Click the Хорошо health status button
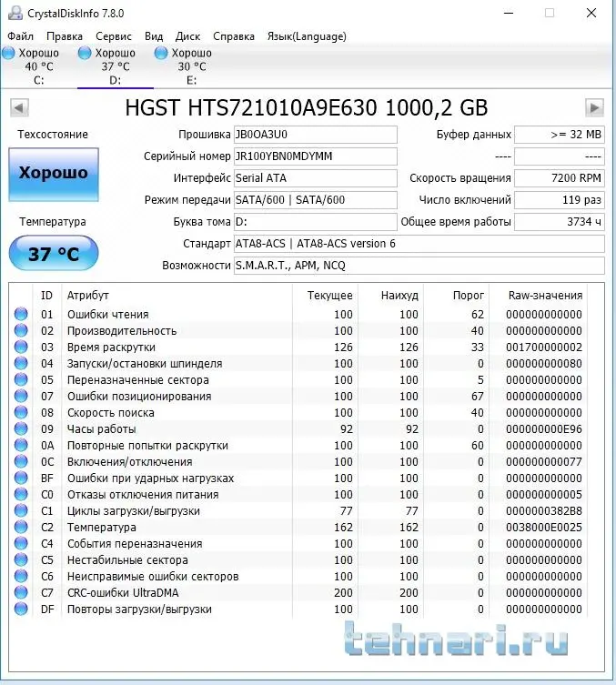This screenshot has width=616, height=685. [54, 175]
